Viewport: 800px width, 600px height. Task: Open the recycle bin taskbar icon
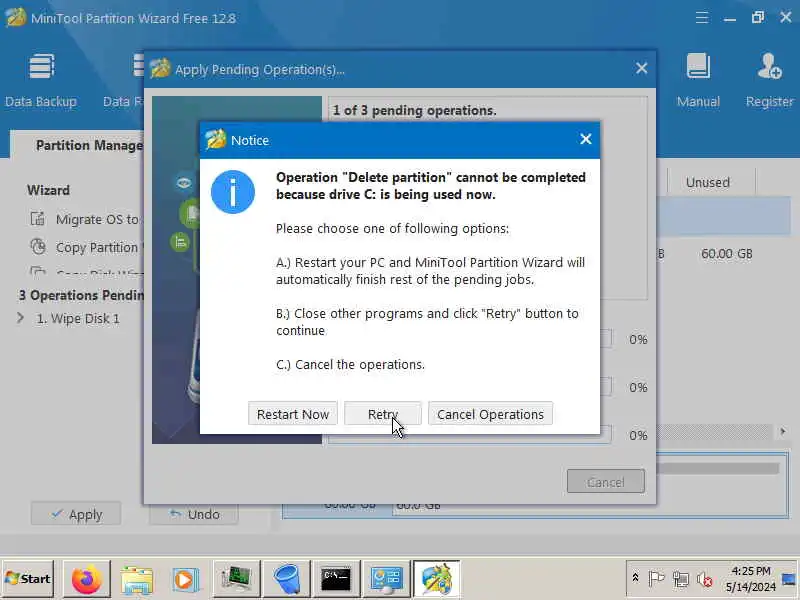click(x=287, y=579)
